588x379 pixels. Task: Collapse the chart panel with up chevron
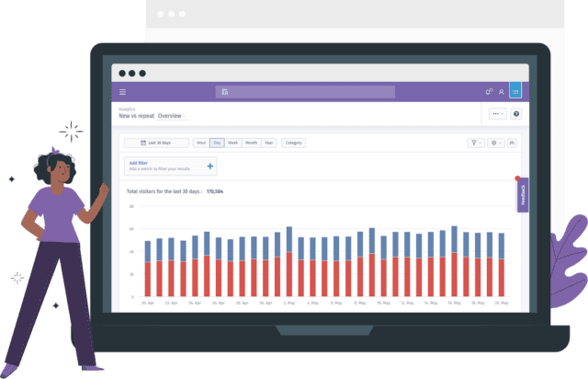(512, 143)
